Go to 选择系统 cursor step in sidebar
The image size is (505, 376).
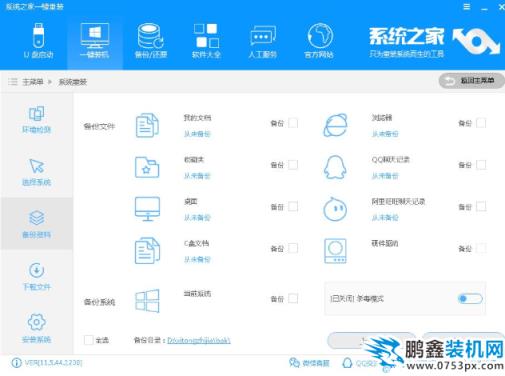pyautogui.click(x=36, y=172)
